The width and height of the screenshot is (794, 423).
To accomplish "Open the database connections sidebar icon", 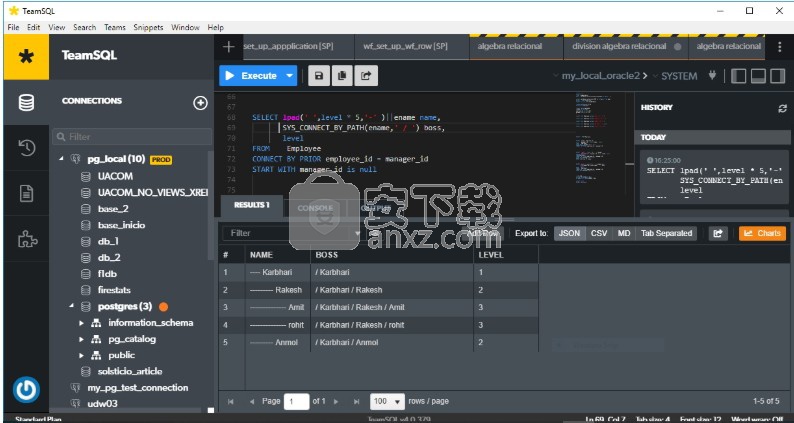I will tap(26, 102).
